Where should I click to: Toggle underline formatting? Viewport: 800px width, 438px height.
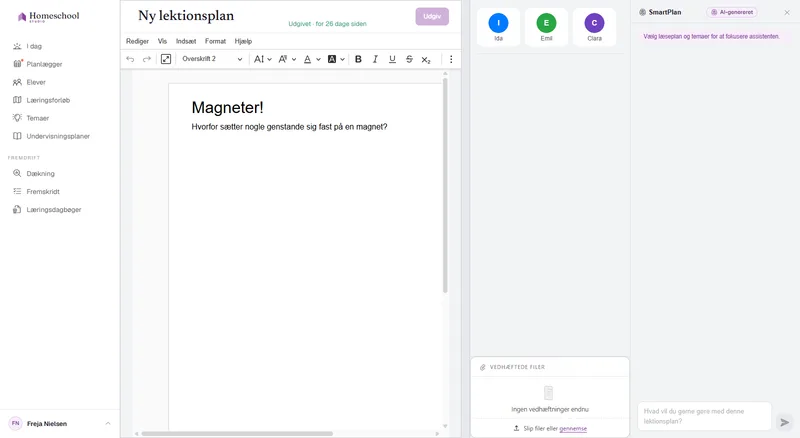click(392, 59)
